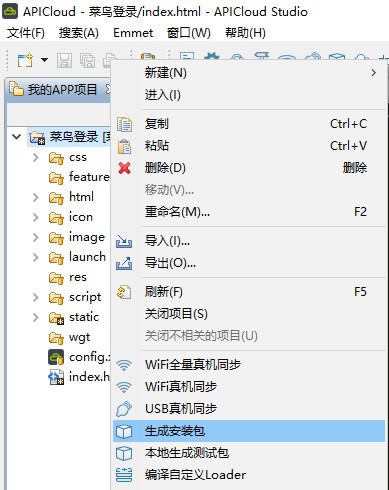Click the 导出 export icon
This screenshot has width=389, height=490.
click(124, 263)
